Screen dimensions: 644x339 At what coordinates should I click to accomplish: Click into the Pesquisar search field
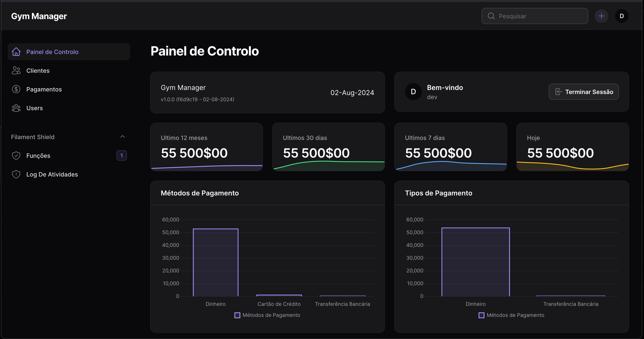click(x=535, y=16)
